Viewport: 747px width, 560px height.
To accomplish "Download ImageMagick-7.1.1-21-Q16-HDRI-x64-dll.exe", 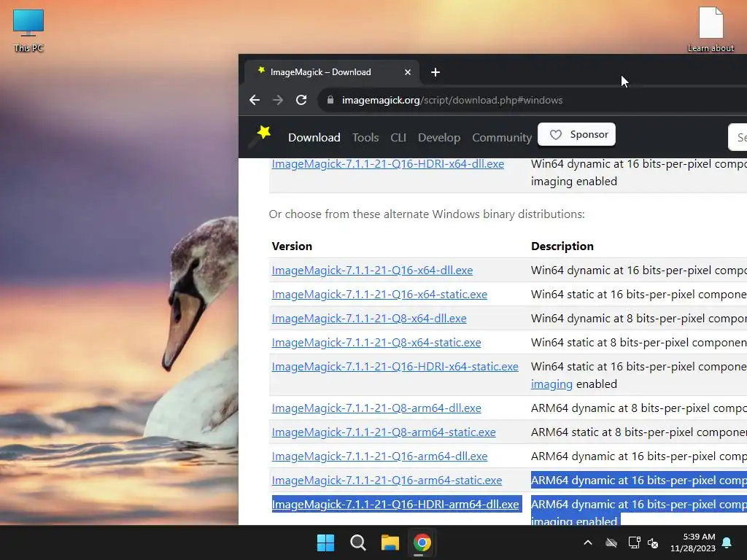I will (x=388, y=164).
